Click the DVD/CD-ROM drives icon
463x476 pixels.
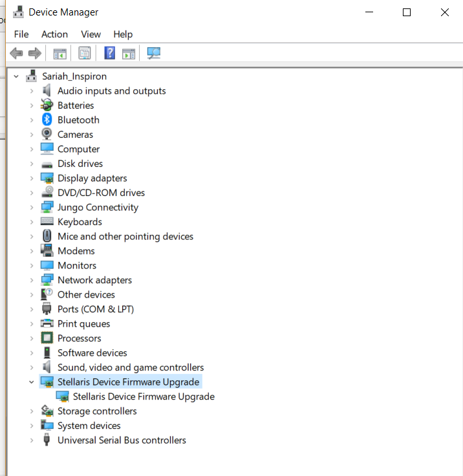[x=47, y=192]
